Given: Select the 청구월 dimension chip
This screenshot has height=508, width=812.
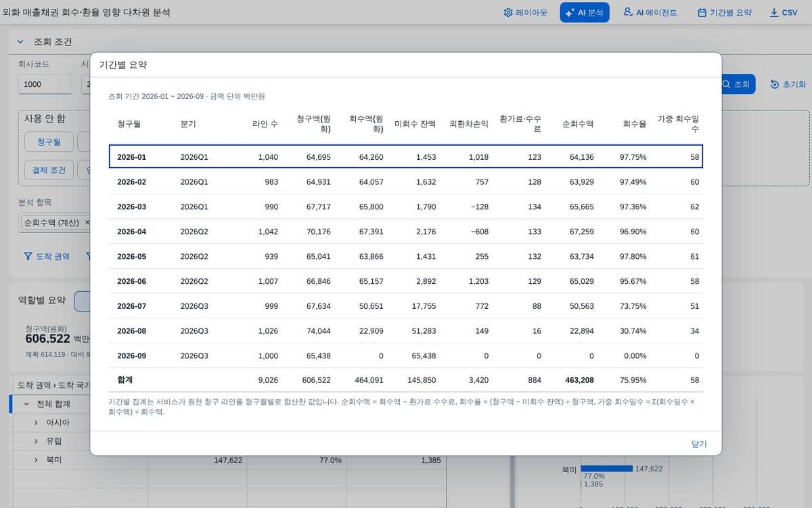Looking at the screenshot, I should pos(49,142).
